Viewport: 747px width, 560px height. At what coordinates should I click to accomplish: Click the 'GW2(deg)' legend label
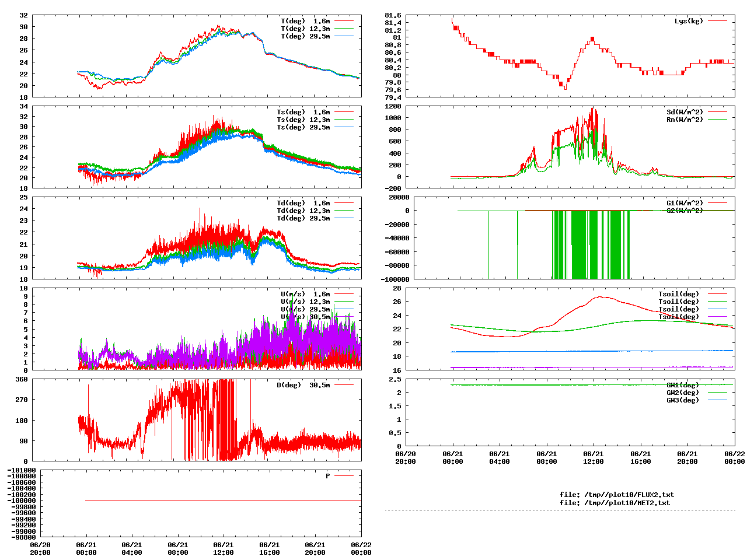click(683, 393)
